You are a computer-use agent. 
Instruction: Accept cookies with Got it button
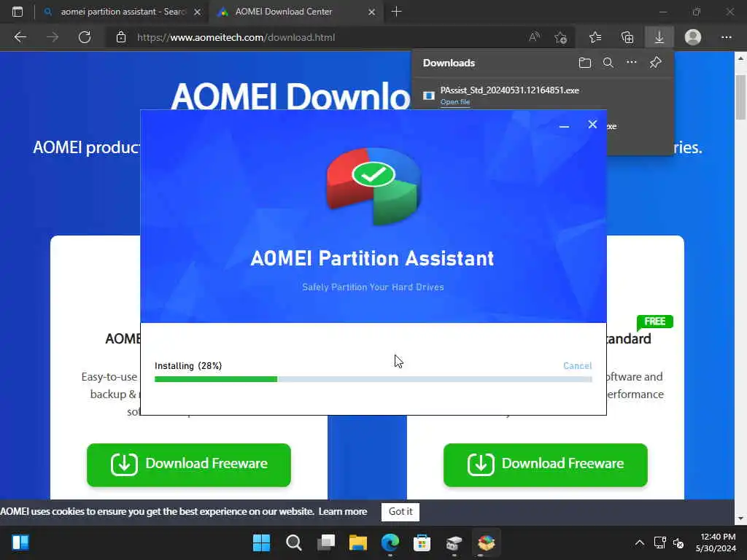click(x=400, y=511)
